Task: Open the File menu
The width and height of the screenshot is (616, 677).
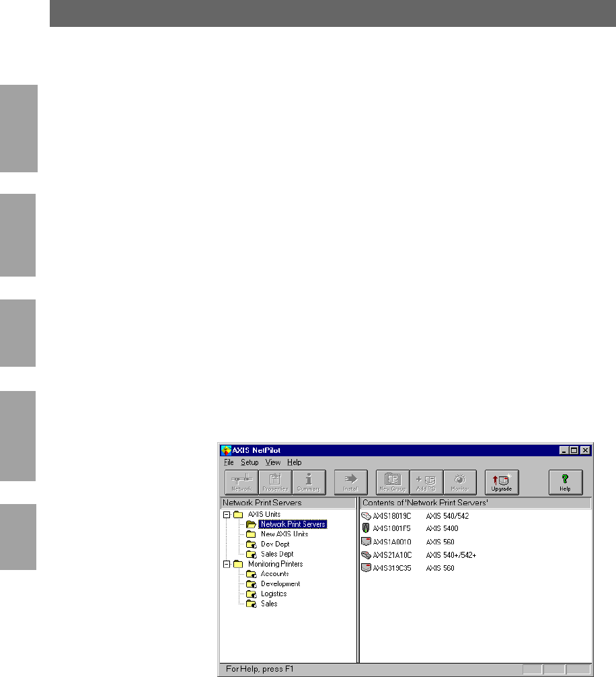Action: pos(229,462)
